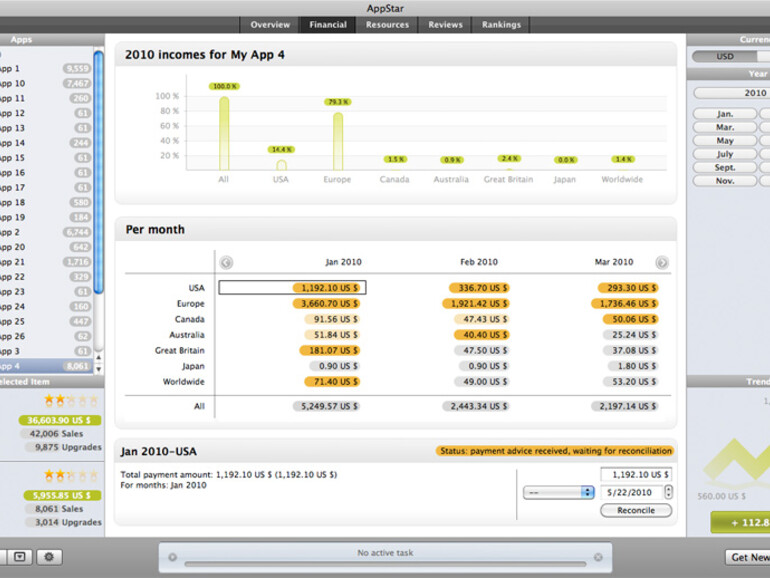Select the Canada Mar 2010 value 50.06 US $
This screenshot has height=578, width=770.
(631, 319)
